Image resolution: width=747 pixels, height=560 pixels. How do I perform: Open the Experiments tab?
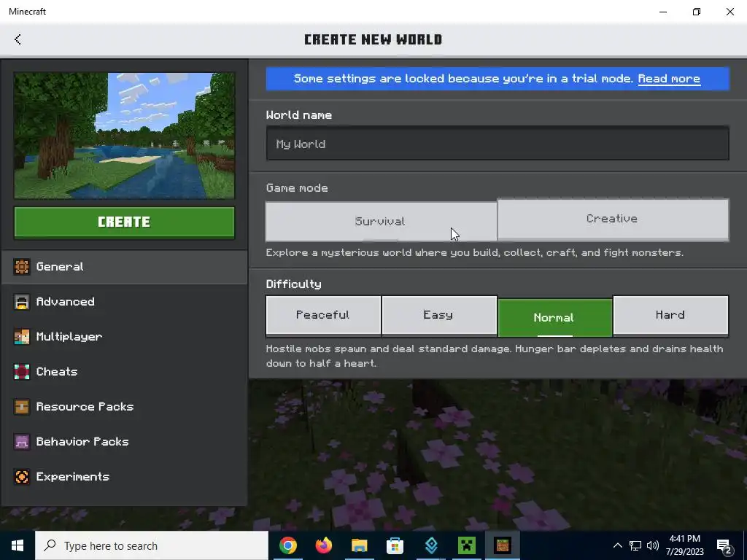[125, 477]
